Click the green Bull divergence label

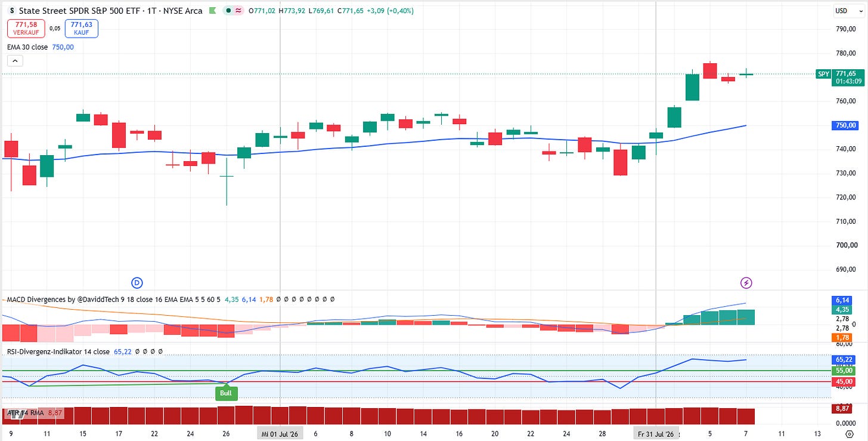pyautogui.click(x=227, y=393)
